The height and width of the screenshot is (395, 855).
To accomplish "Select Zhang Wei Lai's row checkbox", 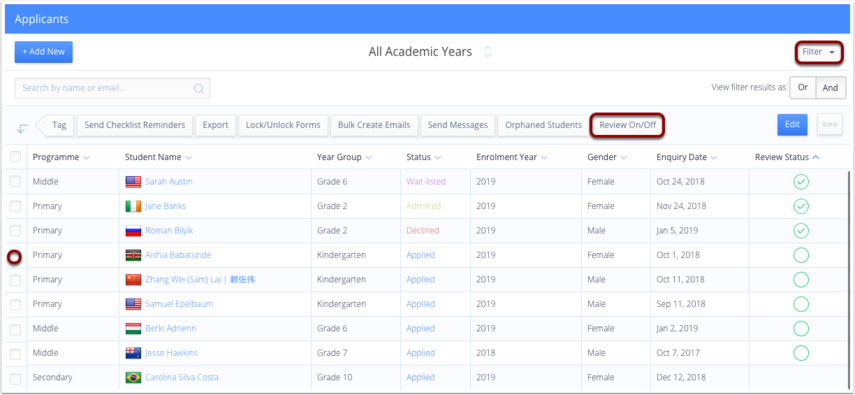I will 15,280.
